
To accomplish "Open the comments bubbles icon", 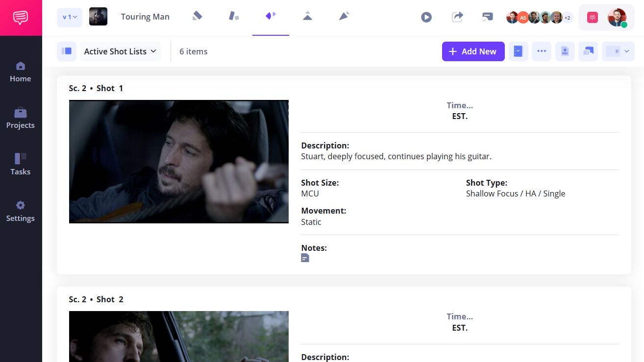I will pos(588,51).
